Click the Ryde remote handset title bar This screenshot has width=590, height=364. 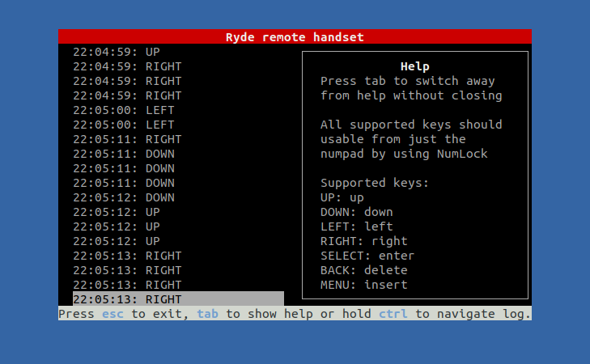295,37
